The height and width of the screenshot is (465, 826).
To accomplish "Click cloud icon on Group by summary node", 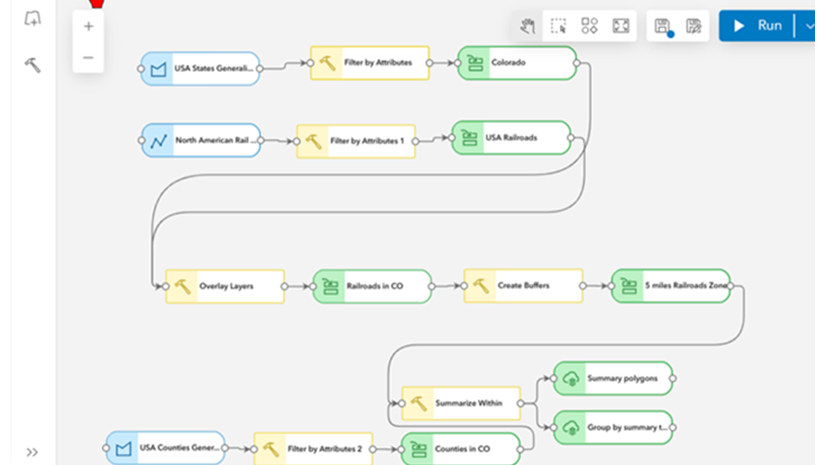I will pos(571,428).
